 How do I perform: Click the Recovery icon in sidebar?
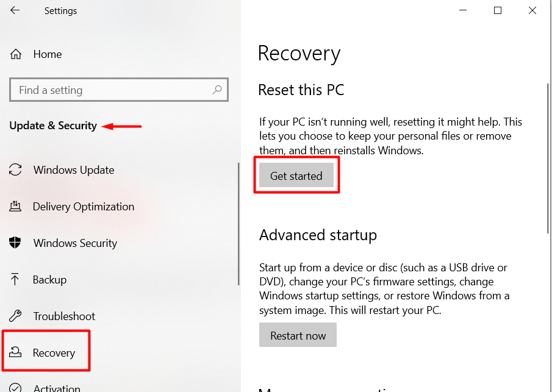point(16,353)
